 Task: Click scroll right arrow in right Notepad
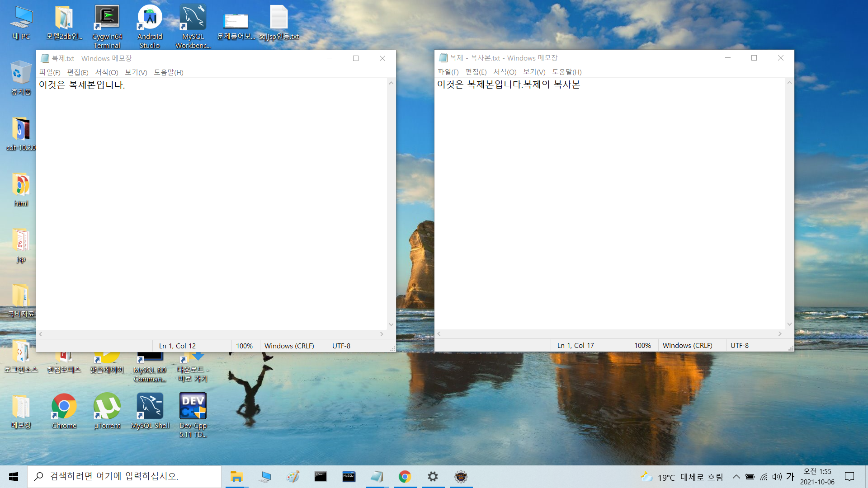pos(780,333)
